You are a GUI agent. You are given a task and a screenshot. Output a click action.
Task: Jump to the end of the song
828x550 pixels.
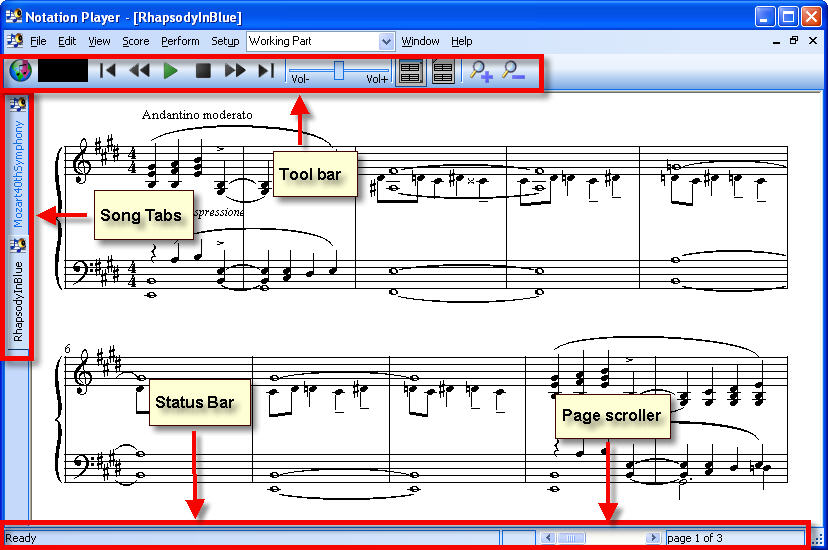[x=266, y=71]
